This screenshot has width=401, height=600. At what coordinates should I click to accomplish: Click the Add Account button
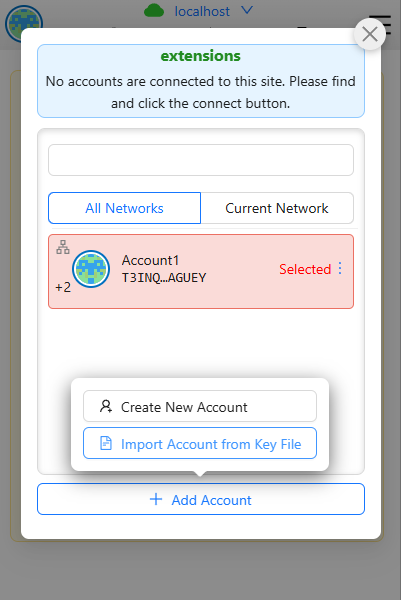pyautogui.click(x=201, y=499)
